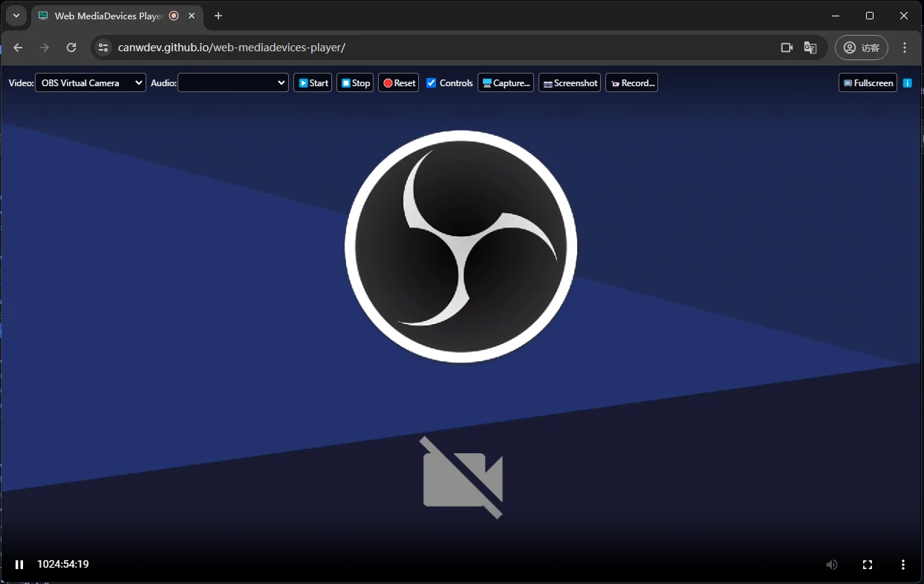Open video player more options menu
Screen dimensions: 924x584
coord(903,565)
